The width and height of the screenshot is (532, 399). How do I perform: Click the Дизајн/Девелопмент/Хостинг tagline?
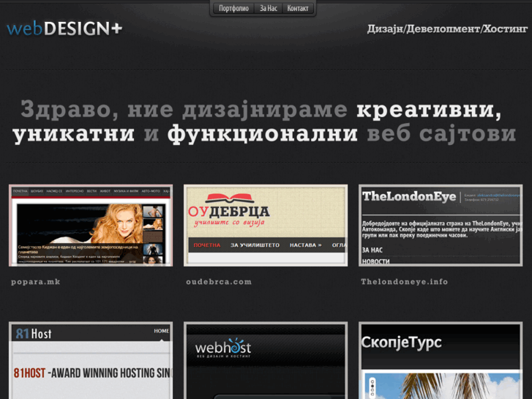point(447,29)
